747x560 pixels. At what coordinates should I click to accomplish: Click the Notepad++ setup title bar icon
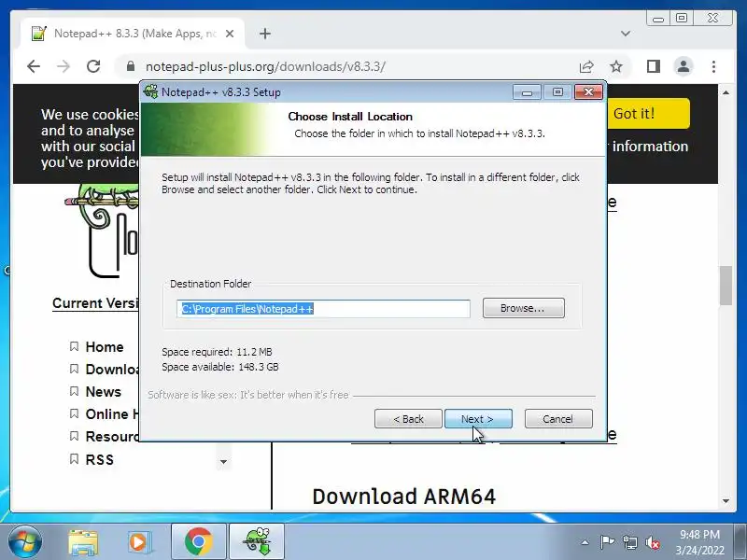(x=151, y=91)
